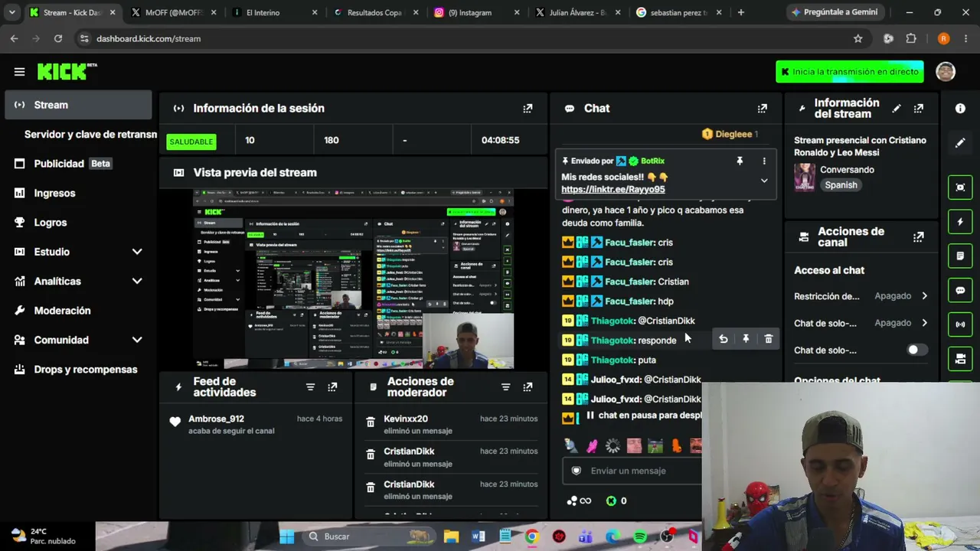Pop out the Información del stream panel

918,109
